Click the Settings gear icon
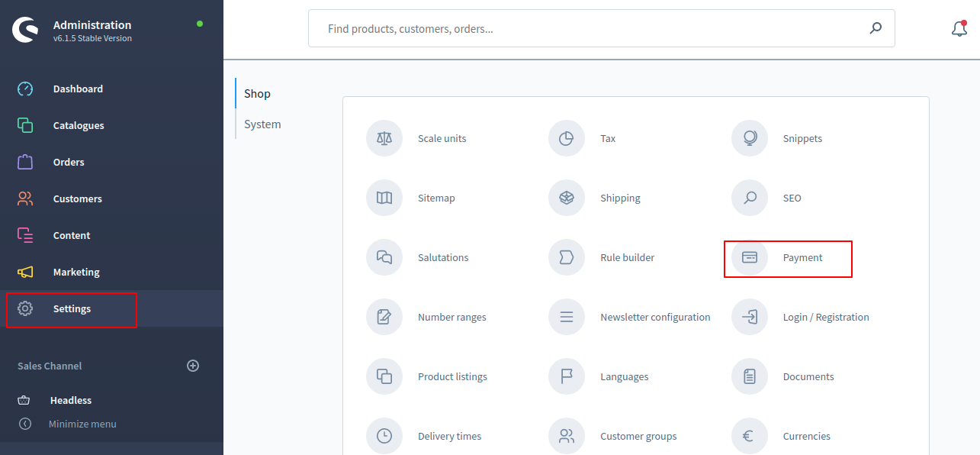The image size is (980, 455). (25, 308)
